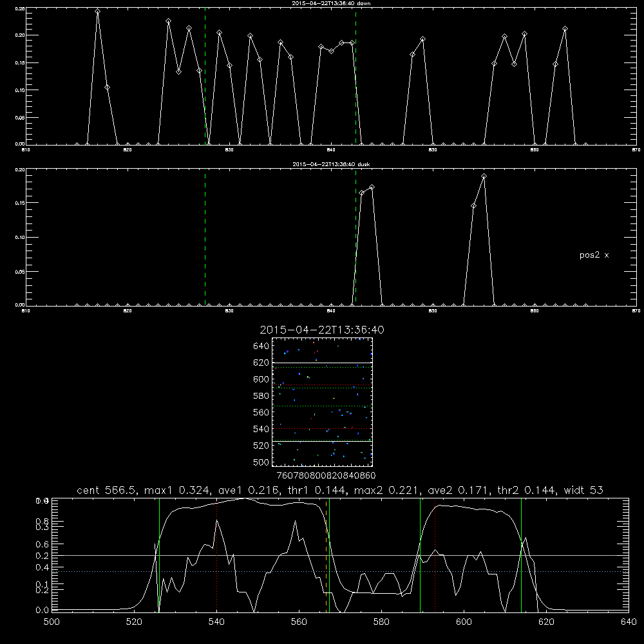Open the colored scatter image thumbnail
This screenshot has height=644, width=644.
point(322,402)
